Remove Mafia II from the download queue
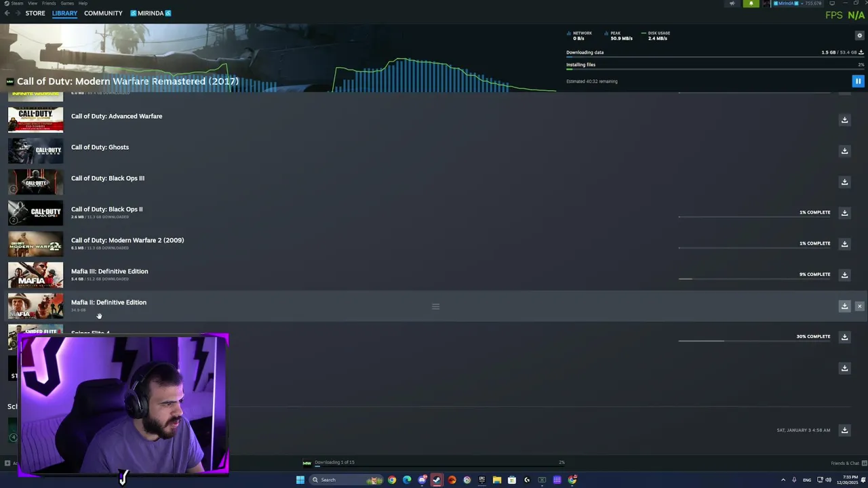 click(x=859, y=306)
